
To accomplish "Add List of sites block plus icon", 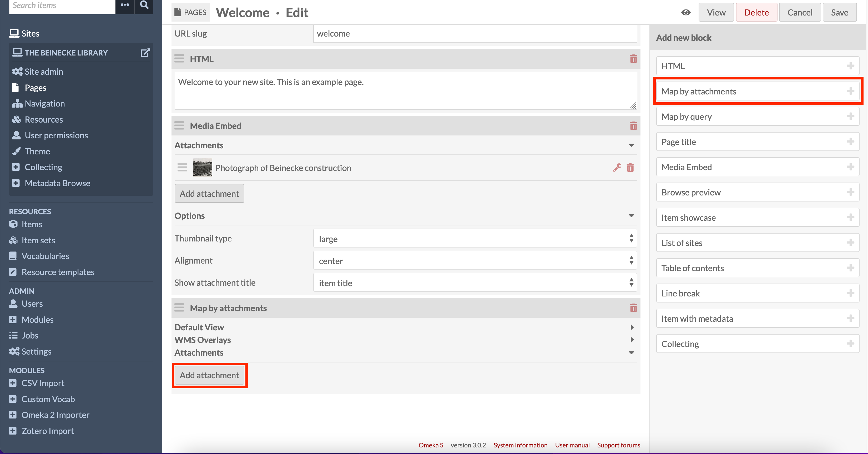I will 850,243.
